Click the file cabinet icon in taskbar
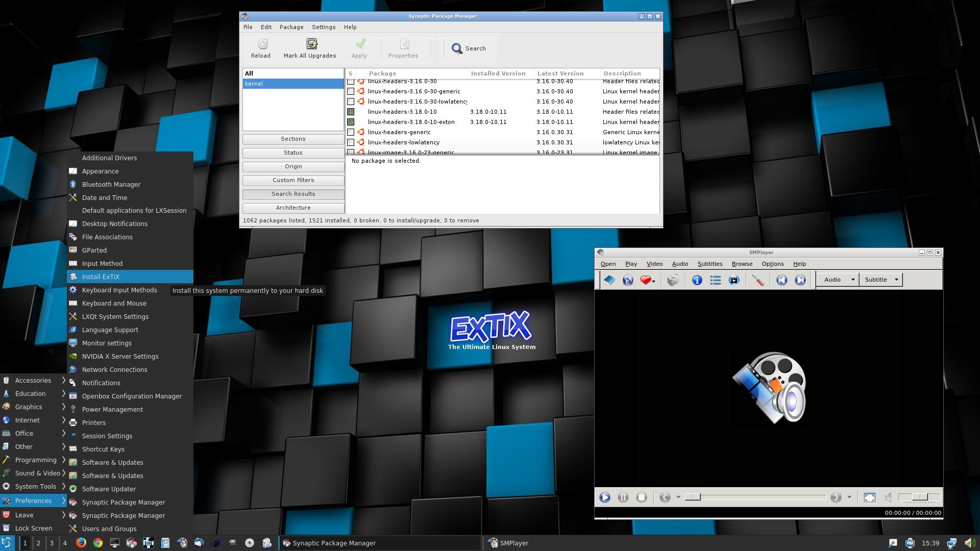Screen dimensions: 980x551 pyautogui.click(x=165, y=543)
